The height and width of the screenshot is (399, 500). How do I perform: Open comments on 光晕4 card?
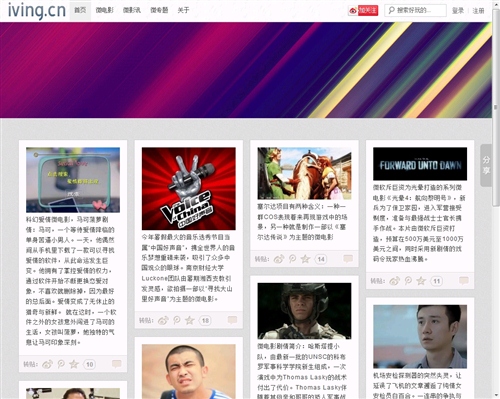point(464,281)
